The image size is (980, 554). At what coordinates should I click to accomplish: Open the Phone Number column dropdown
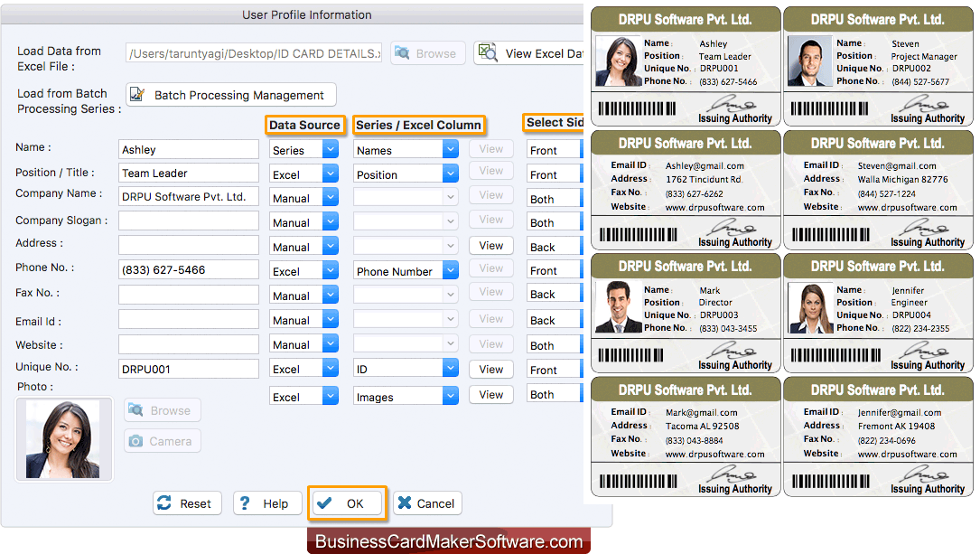coord(406,271)
